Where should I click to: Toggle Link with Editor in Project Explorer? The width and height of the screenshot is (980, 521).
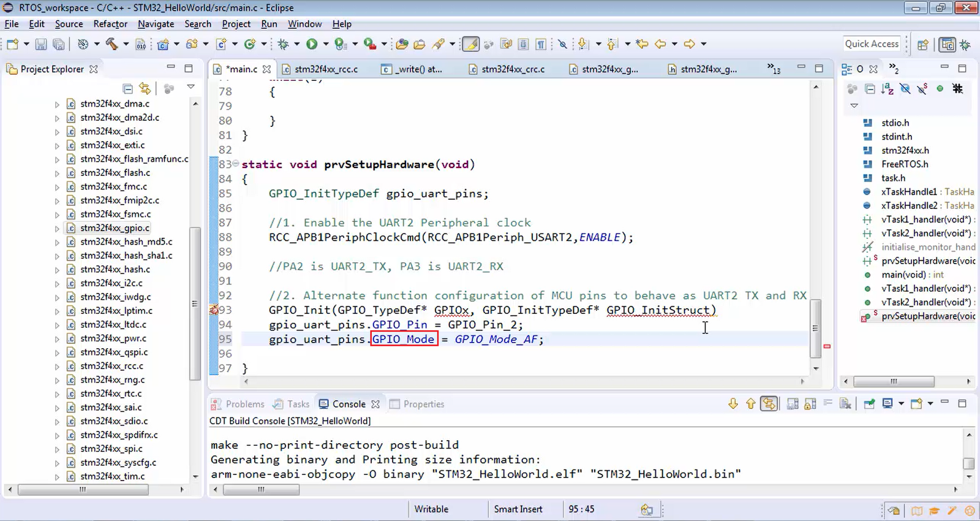pyautogui.click(x=145, y=88)
